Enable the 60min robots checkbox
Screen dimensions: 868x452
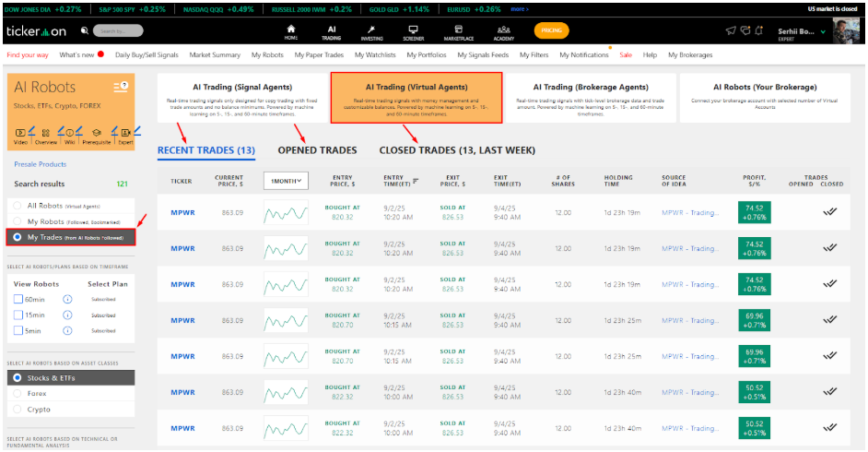pyautogui.click(x=18, y=299)
